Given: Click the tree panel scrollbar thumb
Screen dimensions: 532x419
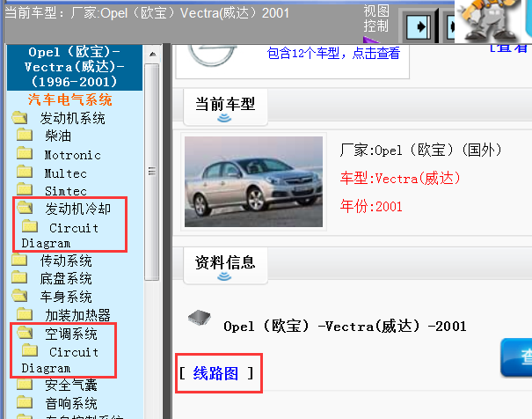Looking at the screenshot, I should (x=152, y=172).
